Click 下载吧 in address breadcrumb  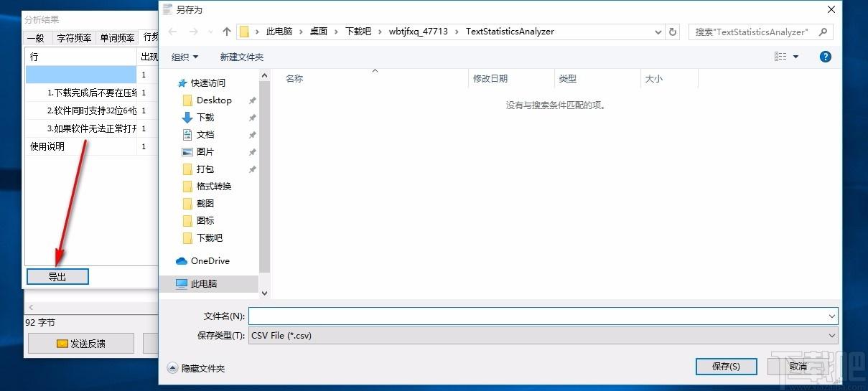pyautogui.click(x=358, y=32)
